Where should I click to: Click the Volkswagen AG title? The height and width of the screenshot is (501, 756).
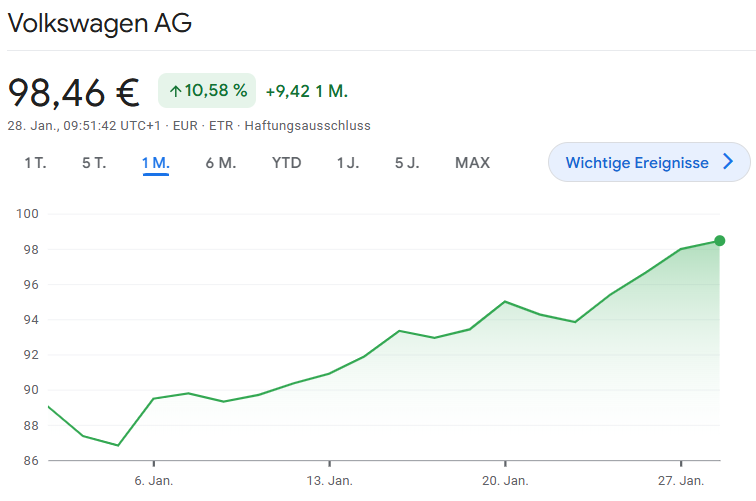click(100, 23)
